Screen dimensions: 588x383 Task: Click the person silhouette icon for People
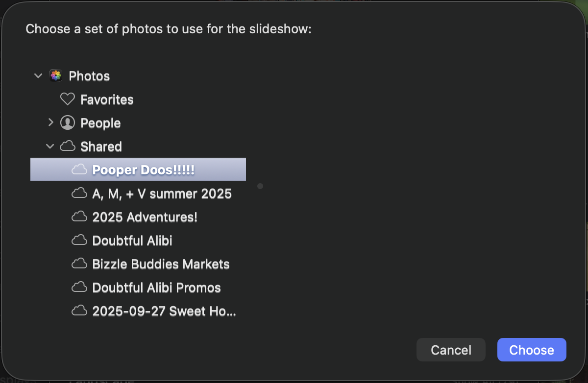[67, 123]
